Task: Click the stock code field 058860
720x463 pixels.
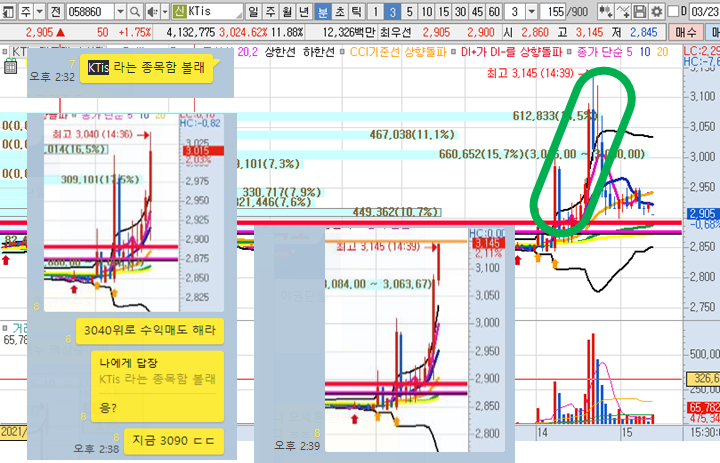Action: (x=90, y=11)
